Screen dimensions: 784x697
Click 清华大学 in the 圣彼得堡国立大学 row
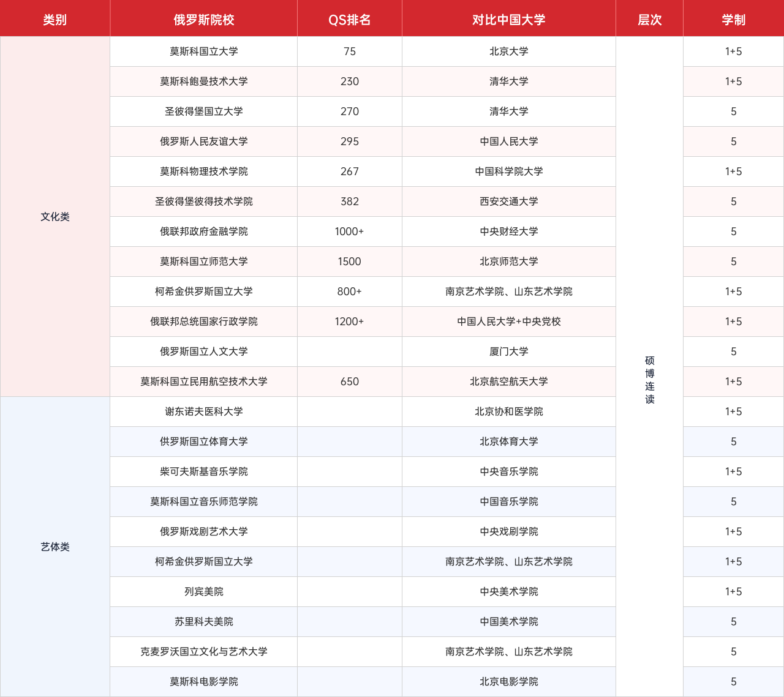coord(509,111)
